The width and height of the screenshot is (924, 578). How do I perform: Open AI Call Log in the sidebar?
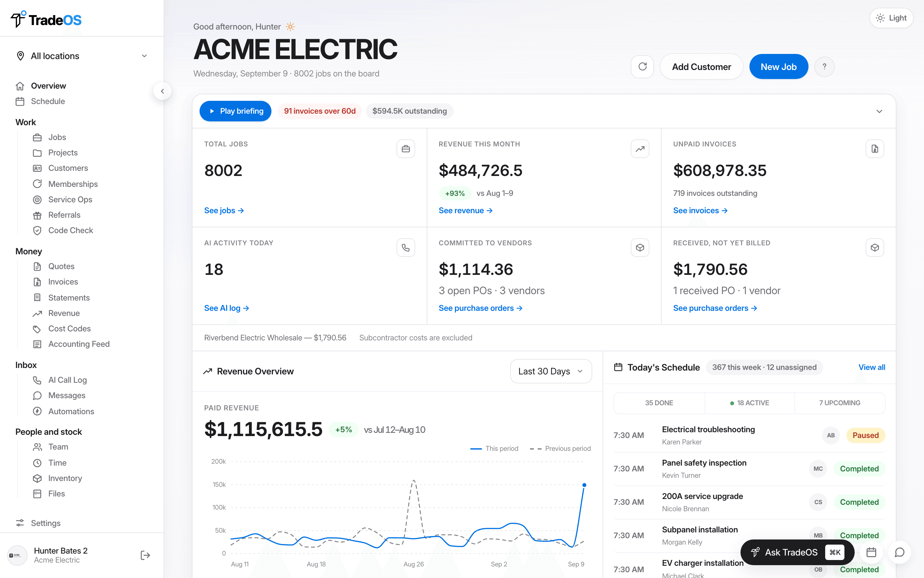pyautogui.click(x=60, y=380)
